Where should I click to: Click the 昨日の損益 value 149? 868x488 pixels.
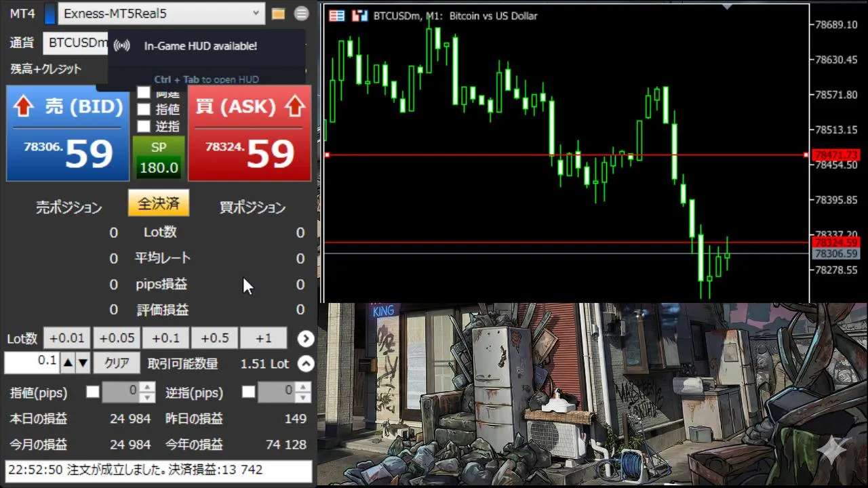(x=296, y=419)
